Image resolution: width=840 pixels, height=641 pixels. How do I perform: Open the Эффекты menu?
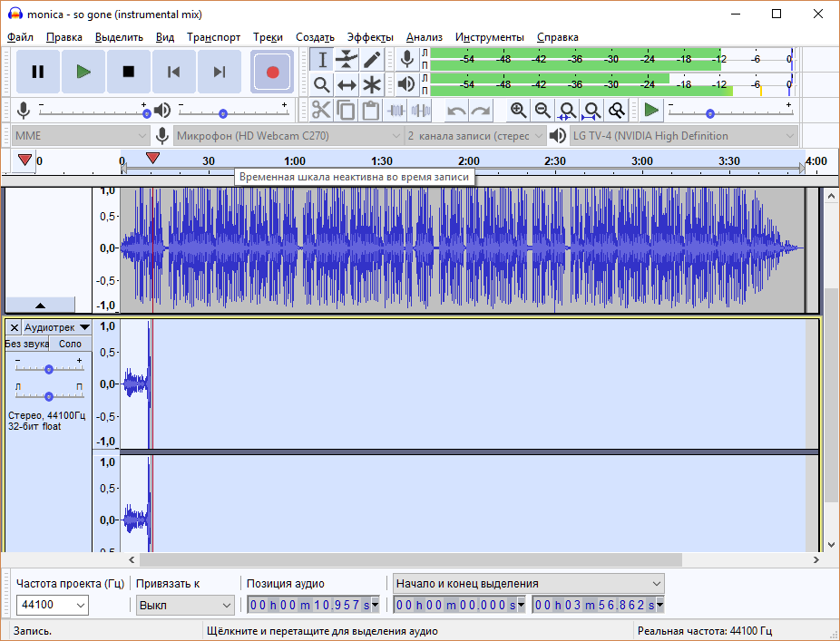point(370,37)
